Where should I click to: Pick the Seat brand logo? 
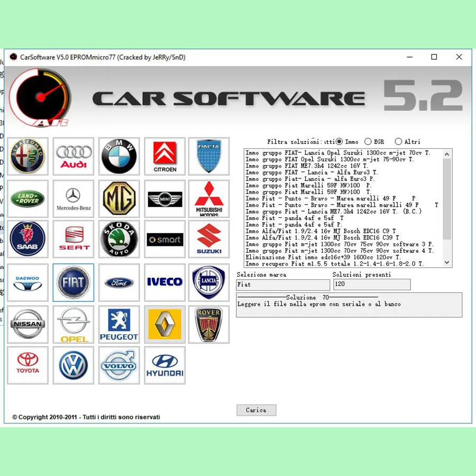[x=74, y=239]
